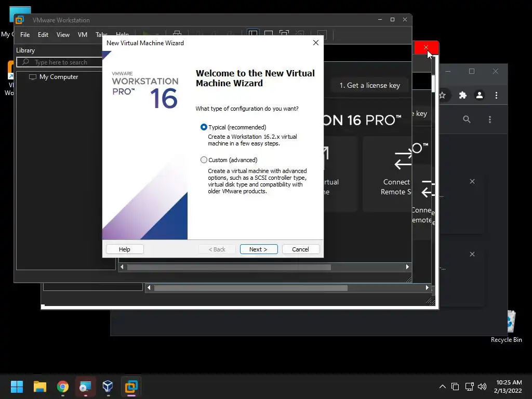This screenshot has height=399, width=532.
Task: Open the VirtualBox cube icon on taskbar
Action: click(108, 387)
